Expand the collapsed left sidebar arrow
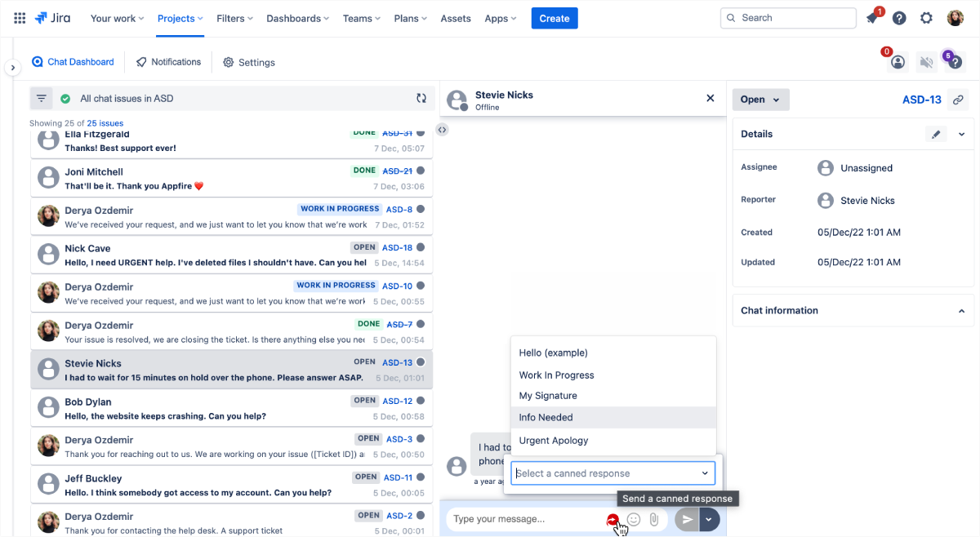980x537 pixels. [x=12, y=68]
